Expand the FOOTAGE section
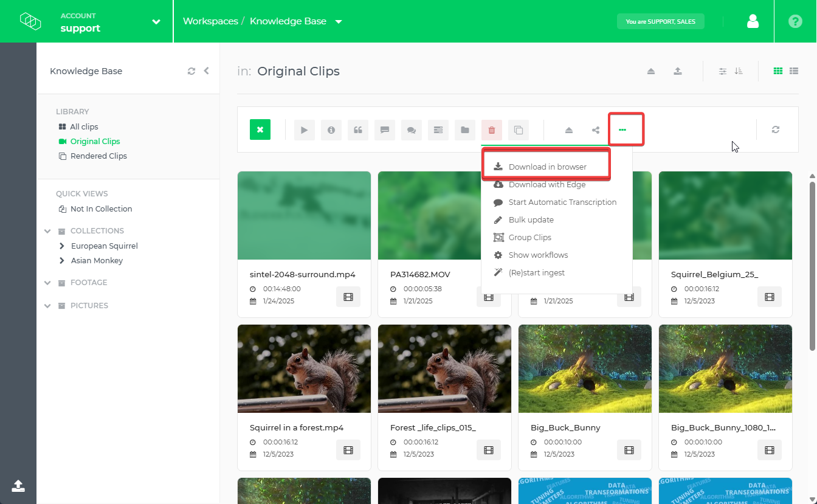817x504 pixels. click(47, 283)
